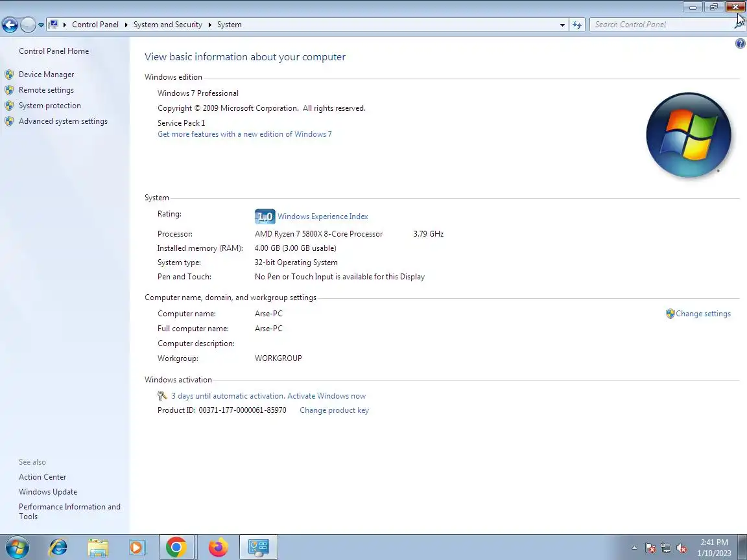Click the Control Panel taskbar button
Viewport: 747px width, 560px height.
tap(259, 548)
